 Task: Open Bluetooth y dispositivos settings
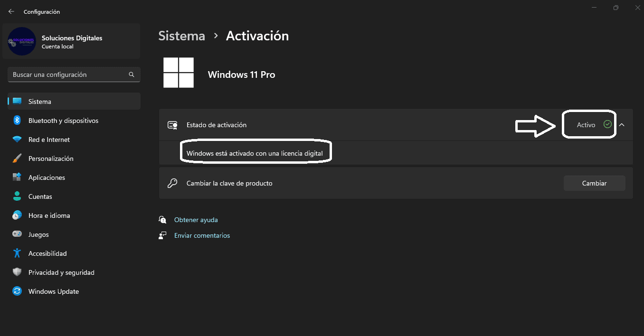click(74, 121)
